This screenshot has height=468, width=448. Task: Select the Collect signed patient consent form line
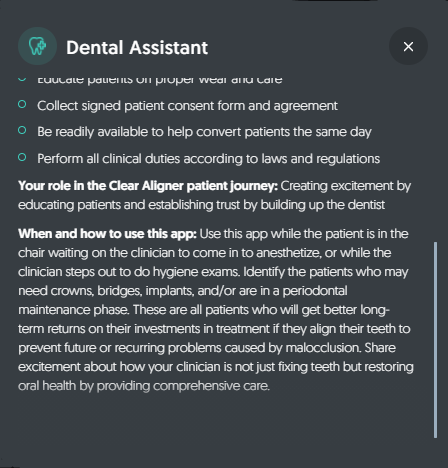187,106
